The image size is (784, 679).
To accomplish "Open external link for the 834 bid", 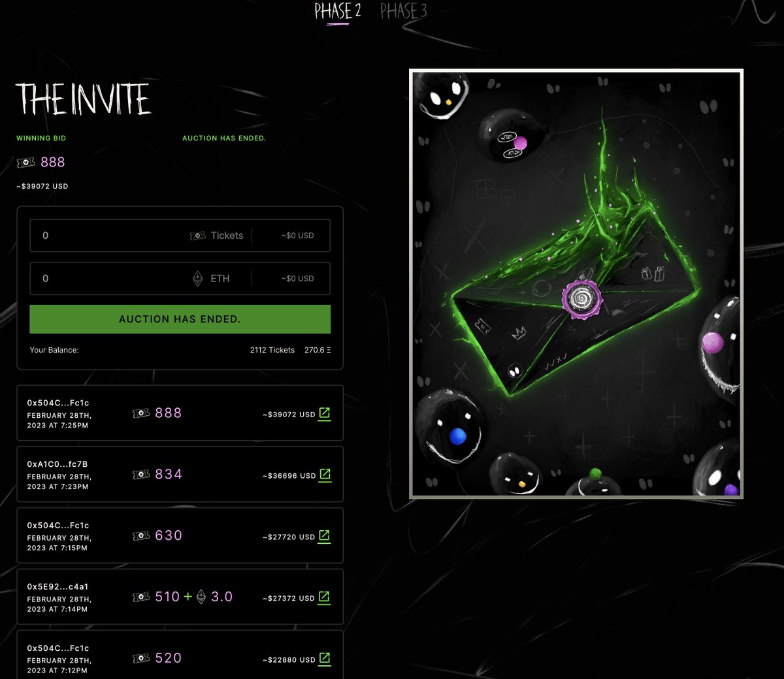I will pyautogui.click(x=325, y=475).
